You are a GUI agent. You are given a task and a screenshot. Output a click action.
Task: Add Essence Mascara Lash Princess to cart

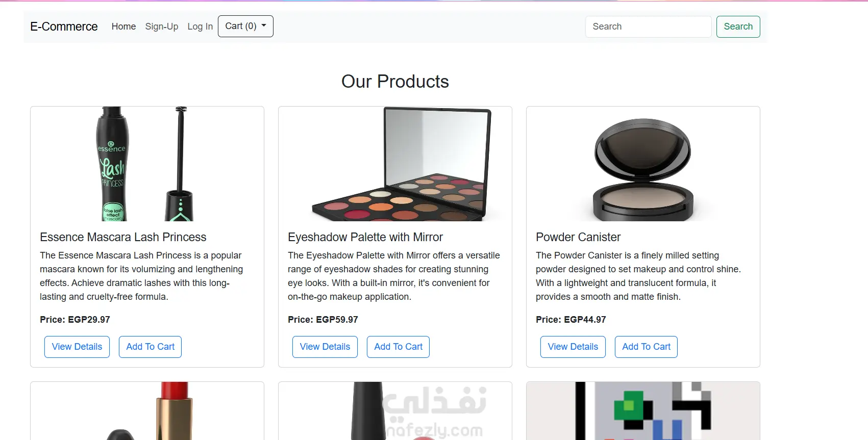click(151, 347)
